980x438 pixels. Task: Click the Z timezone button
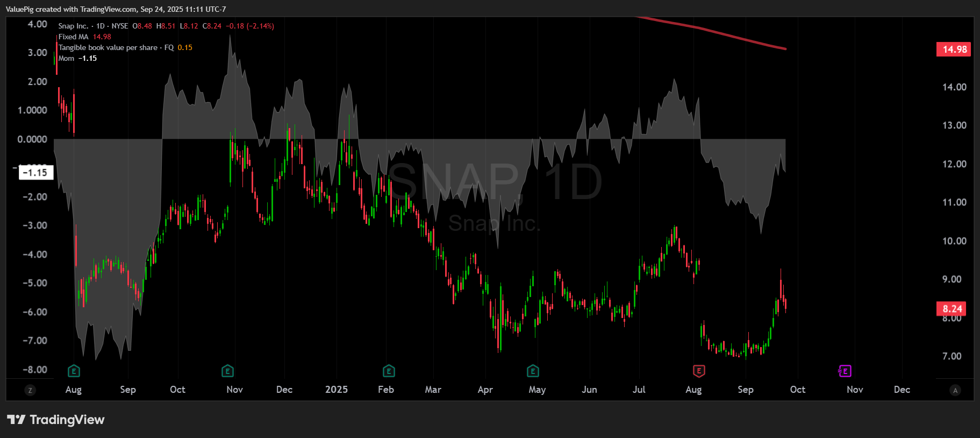click(x=30, y=390)
